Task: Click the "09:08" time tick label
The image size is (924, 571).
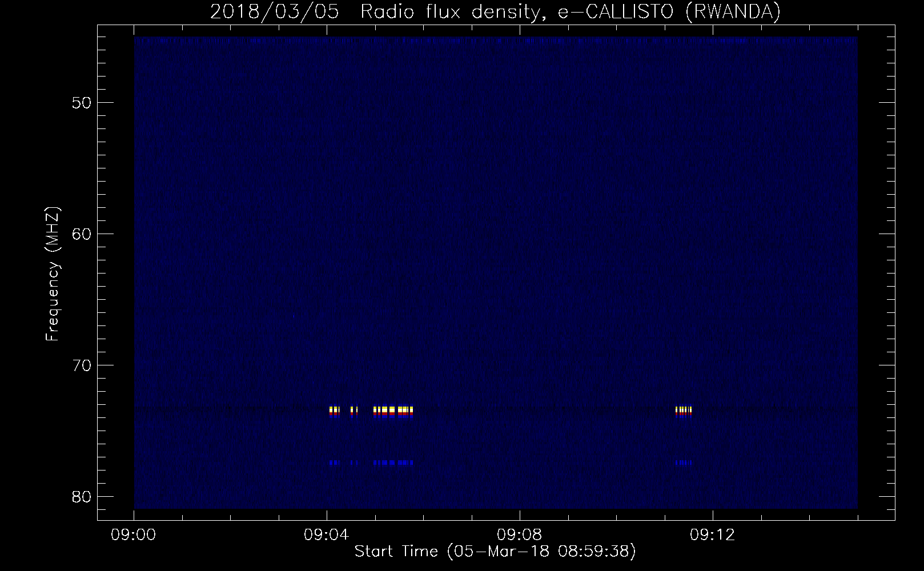Action: (x=520, y=535)
